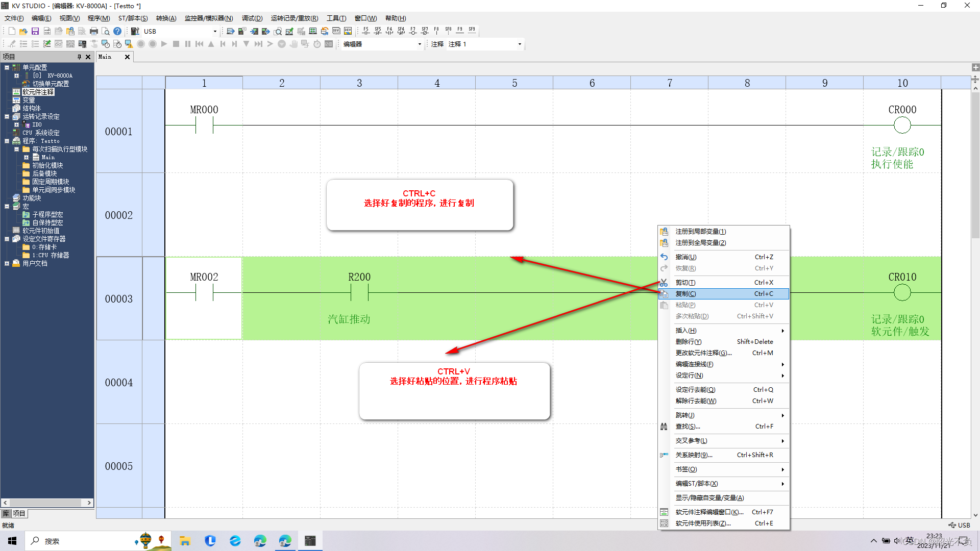The image size is (980, 551).
Task: Open 查找(S)... from context menu
Action: [724, 427]
